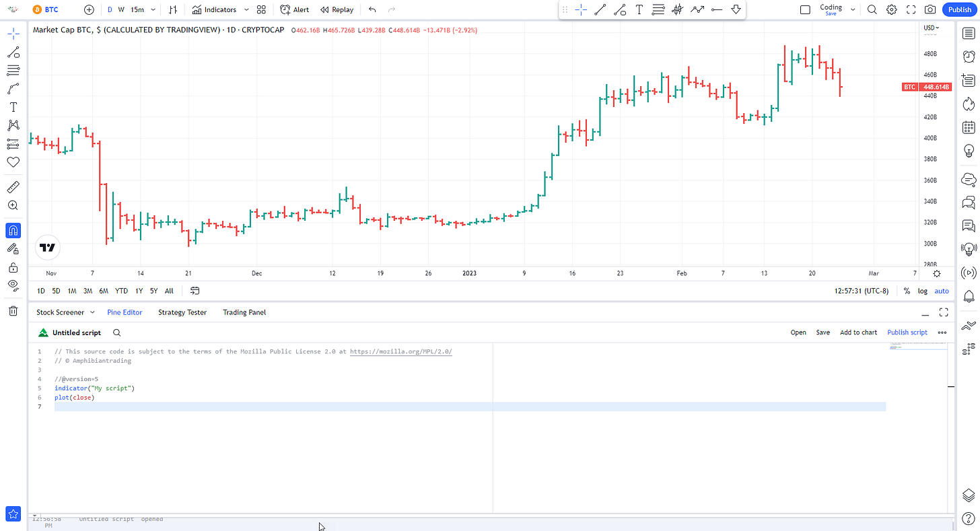The width and height of the screenshot is (980, 531).
Task: Open the bar chart style selector
Action: click(173, 9)
